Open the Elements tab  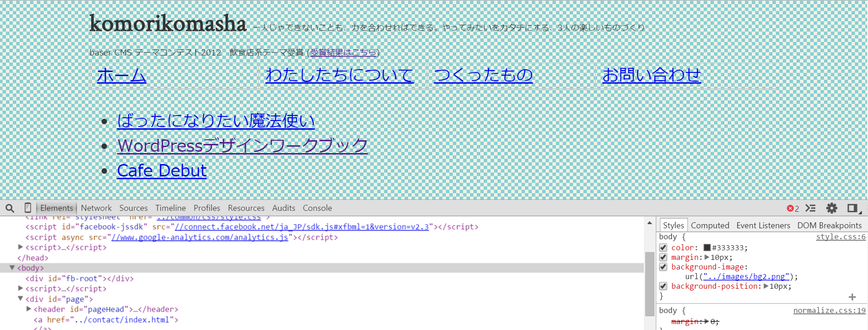point(56,208)
